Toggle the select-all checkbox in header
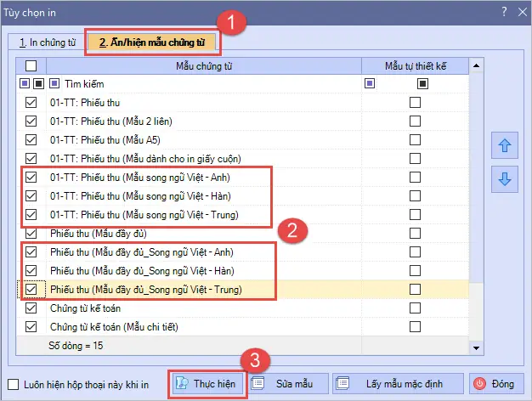532x401 pixels. click(31, 65)
